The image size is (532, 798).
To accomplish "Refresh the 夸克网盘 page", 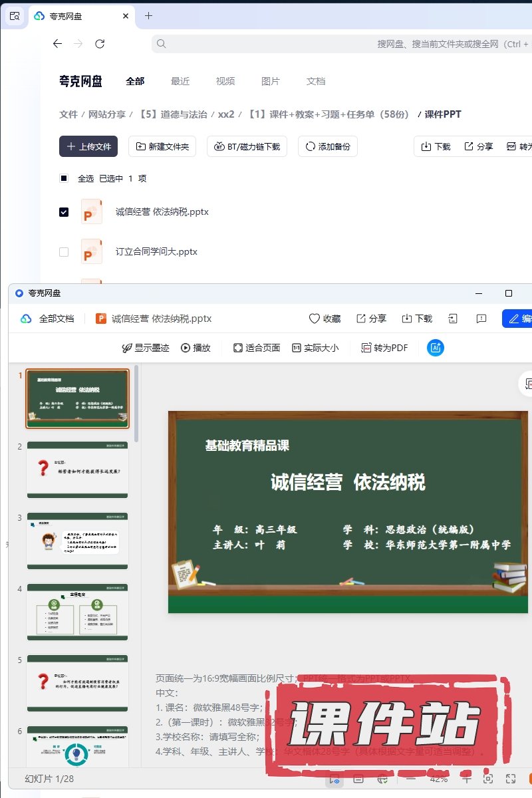I will (100, 44).
